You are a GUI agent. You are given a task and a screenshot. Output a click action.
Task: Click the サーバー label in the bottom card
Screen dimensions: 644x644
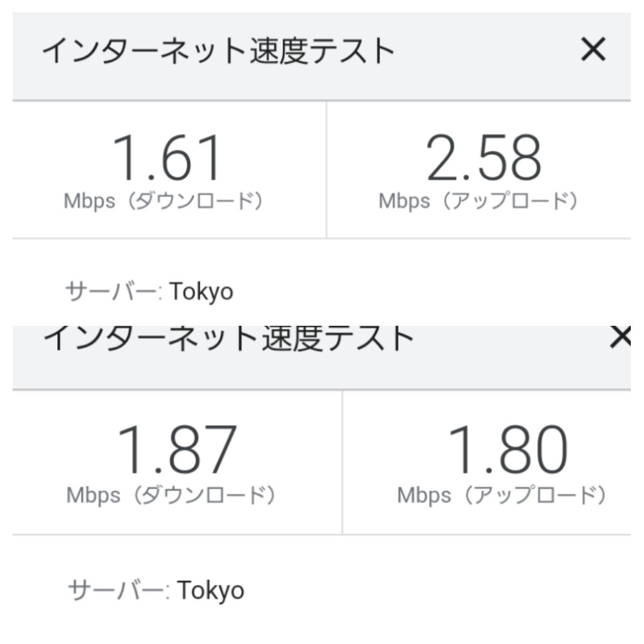click(x=119, y=590)
